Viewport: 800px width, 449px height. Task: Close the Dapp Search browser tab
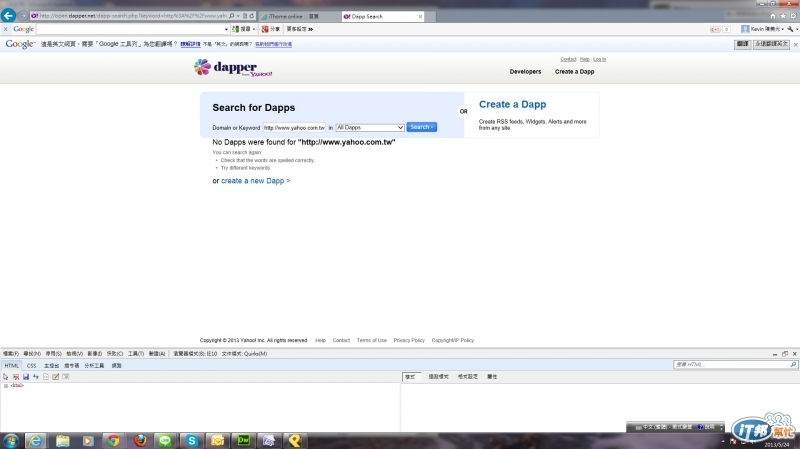pos(420,16)
